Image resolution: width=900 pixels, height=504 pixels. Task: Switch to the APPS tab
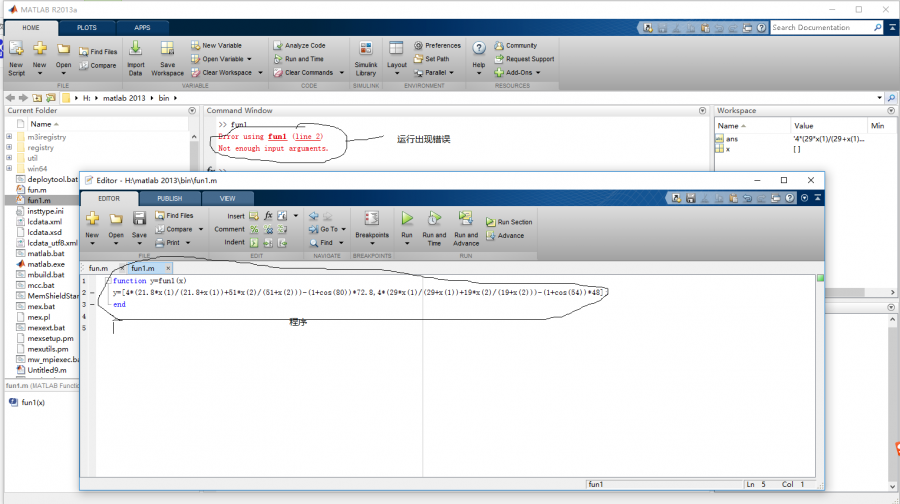(x=142, y=28)
